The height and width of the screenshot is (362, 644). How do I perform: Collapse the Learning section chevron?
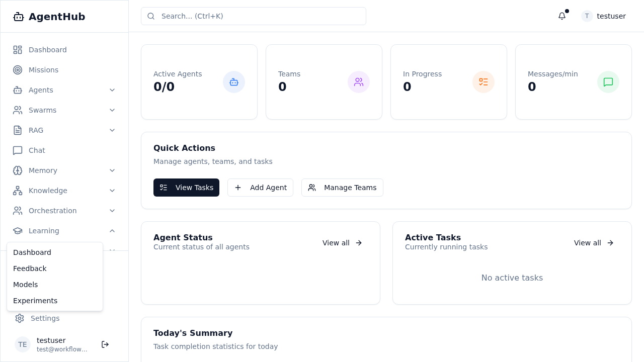point(112,231)
